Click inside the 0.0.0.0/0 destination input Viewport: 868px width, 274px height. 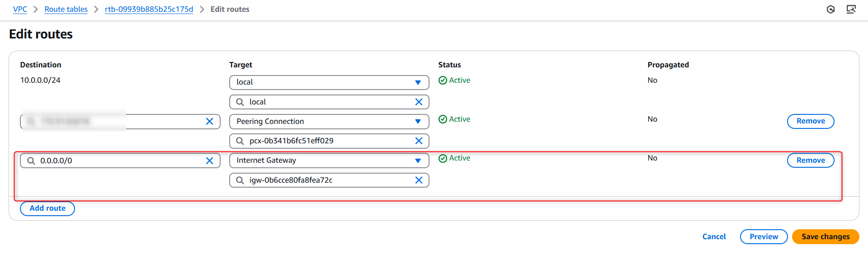(118, 161)
